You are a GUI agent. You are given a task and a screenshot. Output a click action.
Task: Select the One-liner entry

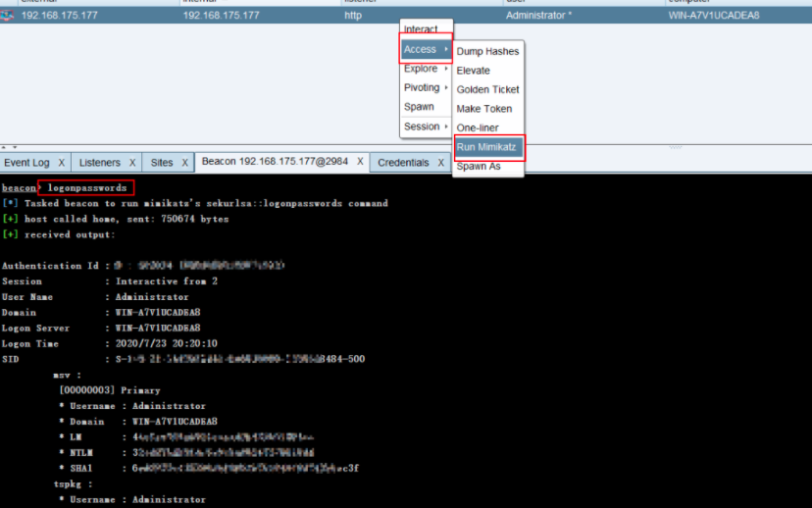pyautogui.click(x=478, y=127)
